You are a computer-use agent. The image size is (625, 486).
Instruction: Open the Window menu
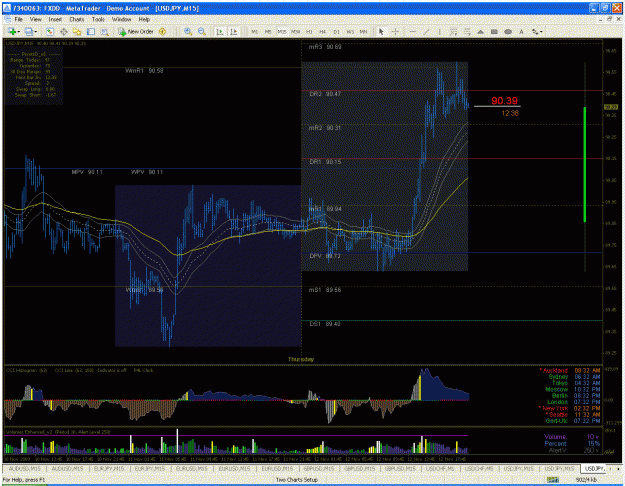[121, 19]
